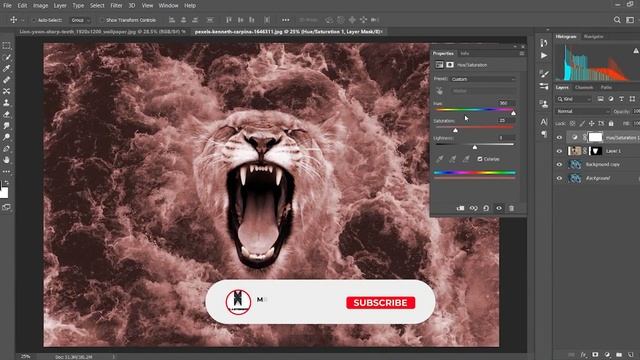Screen dimensions: 640x360
Task: Toggle the Auto-Select checkbox
Action: click(x=34, y=20)
